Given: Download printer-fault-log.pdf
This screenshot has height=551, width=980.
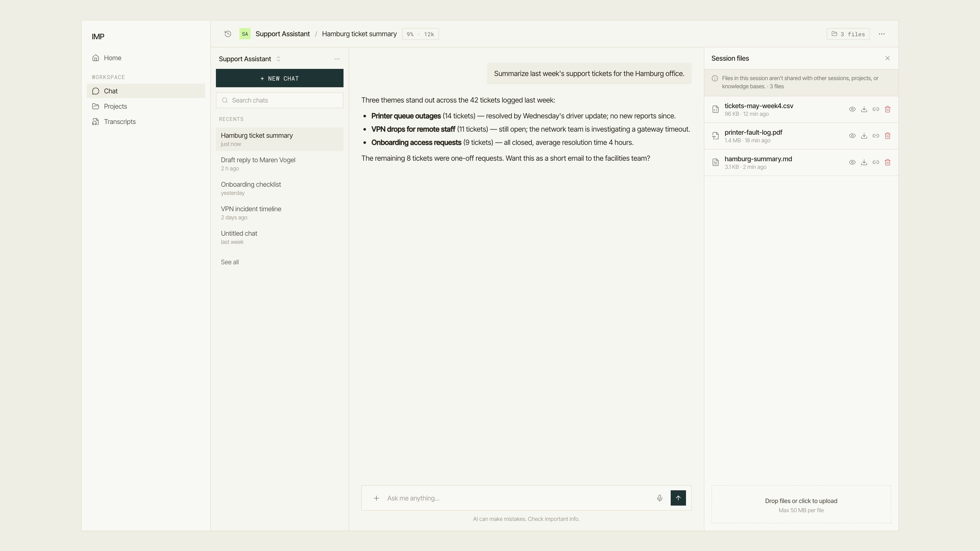Looking at the screenshot, I should pyautogui.click(x=864, y=136).
